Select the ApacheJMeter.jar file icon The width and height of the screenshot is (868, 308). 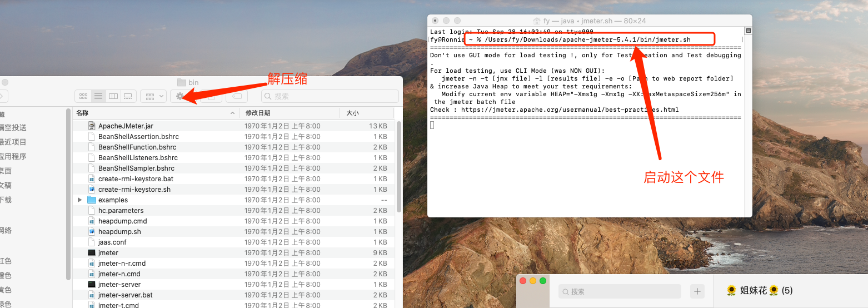click(92, 126)
